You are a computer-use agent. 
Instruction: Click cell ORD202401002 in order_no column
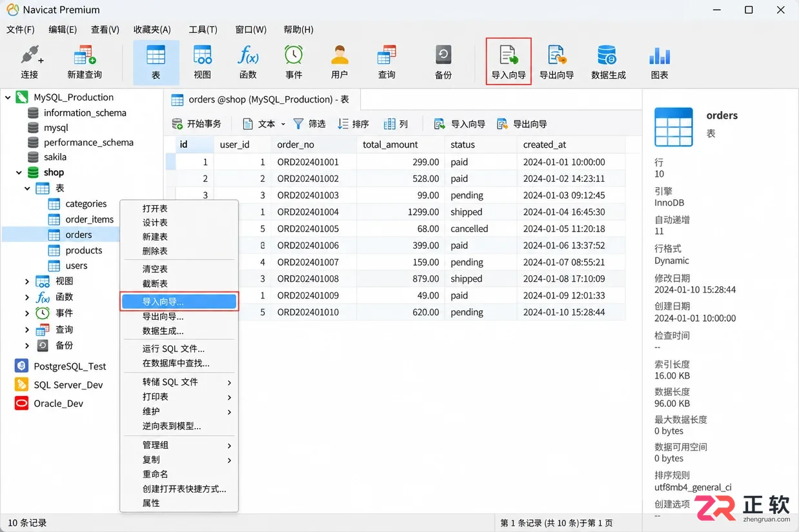click(x=314, y=179)
